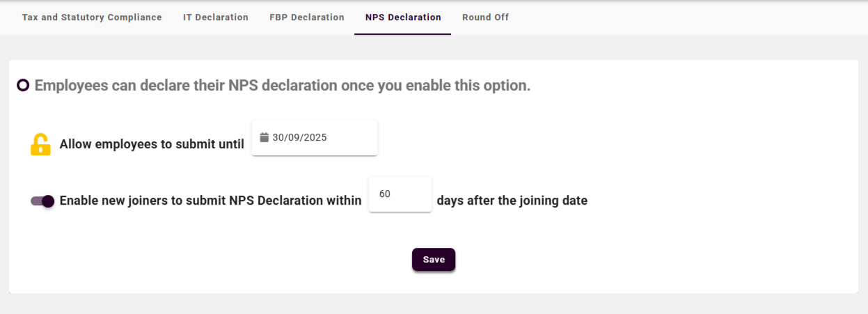Go to the FBP Declaration tab

pyautogui.click(x=307, y=17)
